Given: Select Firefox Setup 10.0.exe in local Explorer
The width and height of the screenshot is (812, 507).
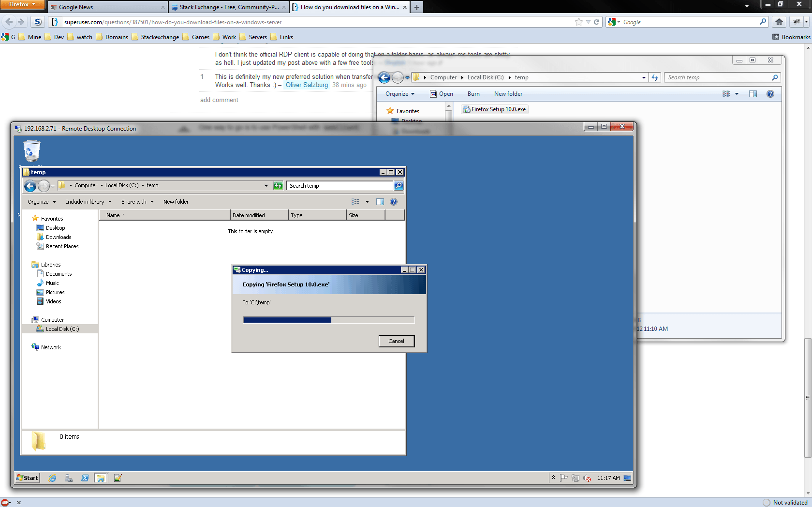Looking at the screenshot, I should pyautogui.click(x=494, y=109).
